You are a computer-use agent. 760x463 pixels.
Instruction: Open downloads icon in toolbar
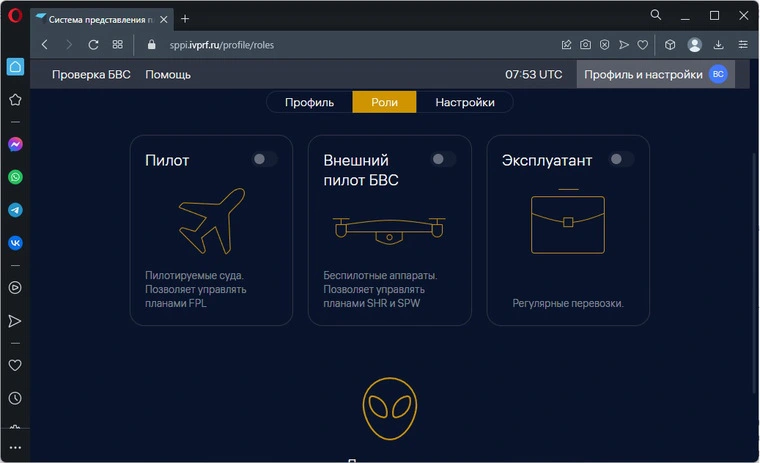[x=718, y=45]
